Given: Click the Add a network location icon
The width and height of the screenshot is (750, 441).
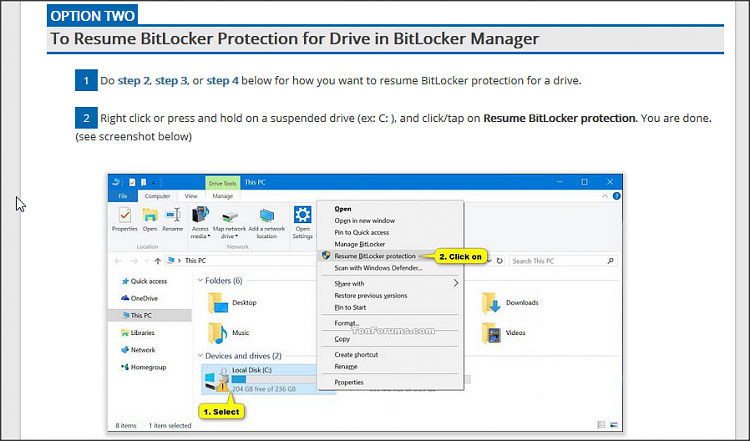Looking at the screenshot, I should (x=266, y=216).
